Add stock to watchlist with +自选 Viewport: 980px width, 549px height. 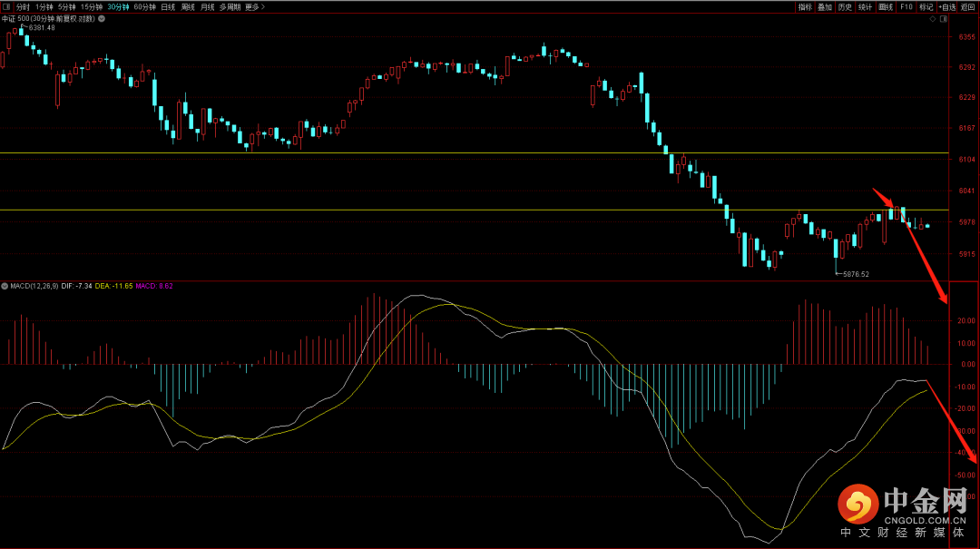click(x=947, y=6)
